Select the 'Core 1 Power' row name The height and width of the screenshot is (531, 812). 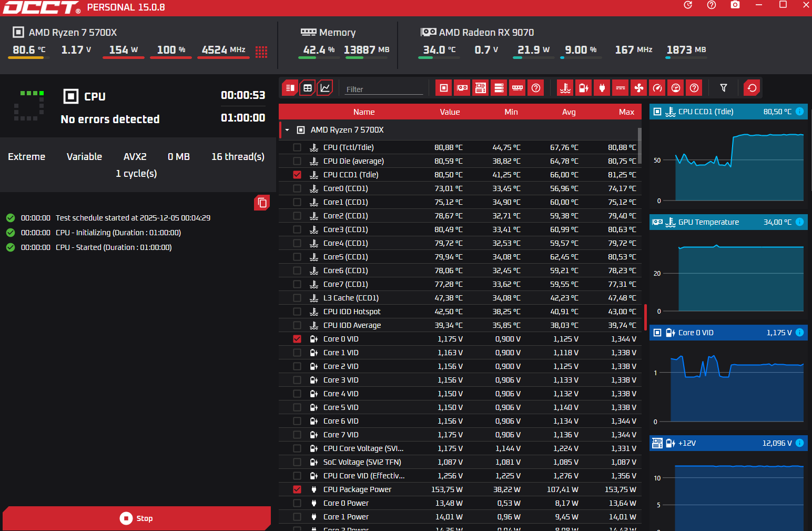346,517
